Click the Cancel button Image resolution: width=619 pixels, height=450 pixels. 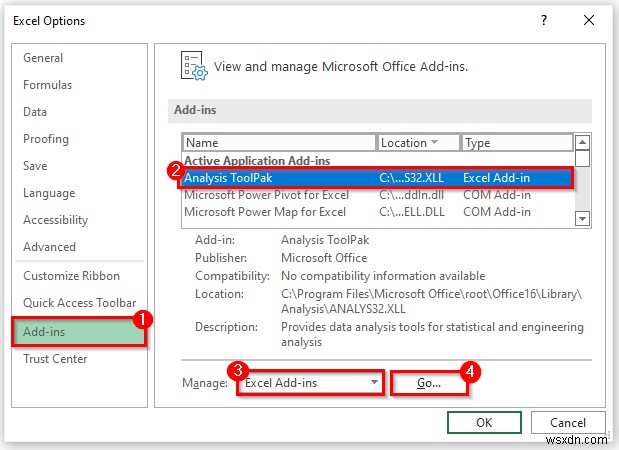click(x=568, y=423)
